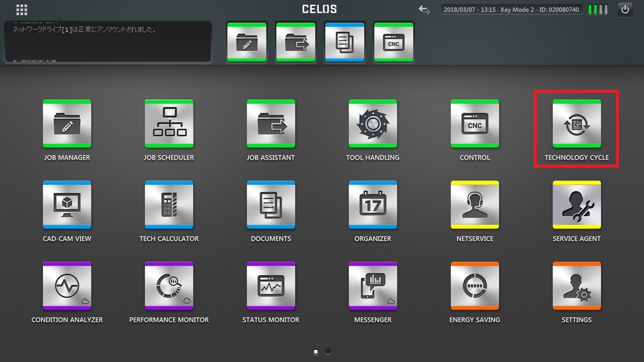Click the back arrow next to the date
Screen dimensions: 644x362
[424, 9]
